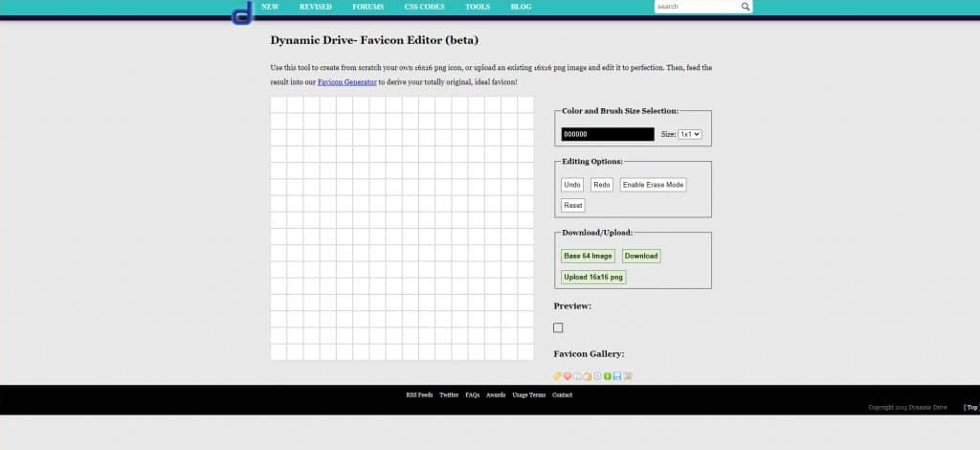Click the magnifying glass search icon
Screen dimensions: 980x450
tap(746, 7)
